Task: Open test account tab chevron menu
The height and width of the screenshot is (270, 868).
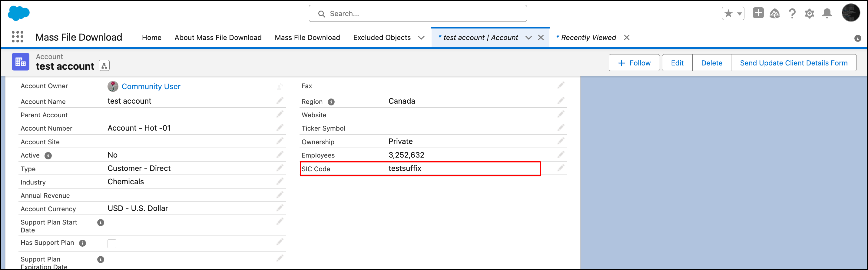Action: (x=528, y=38)
